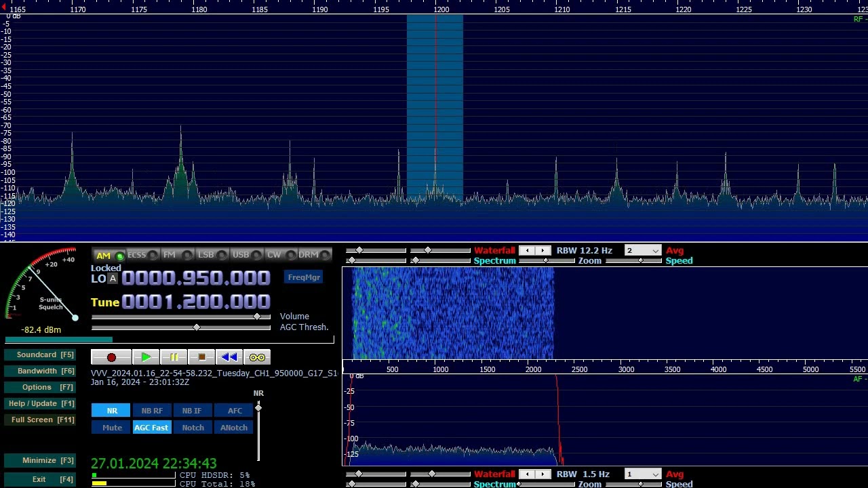Toggle the AGC Fast setting
The image size is (868, 488).
click(x=152, y=428)
